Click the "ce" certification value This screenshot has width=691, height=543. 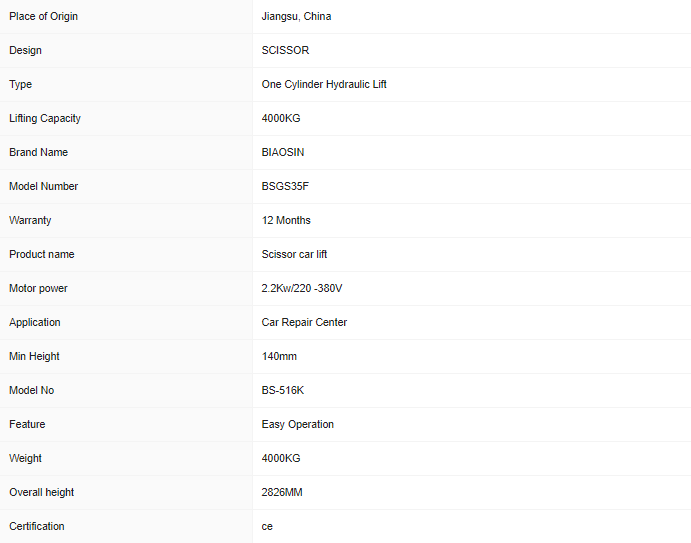pos(267,526)
